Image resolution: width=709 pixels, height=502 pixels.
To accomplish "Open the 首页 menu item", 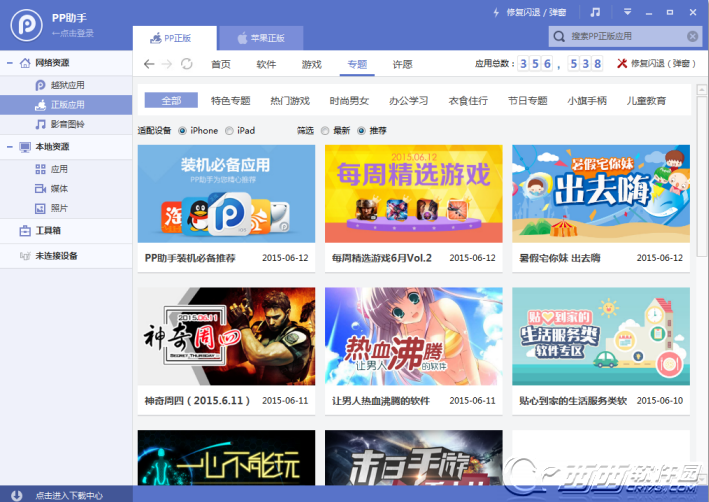I will (x=221, y=64).
